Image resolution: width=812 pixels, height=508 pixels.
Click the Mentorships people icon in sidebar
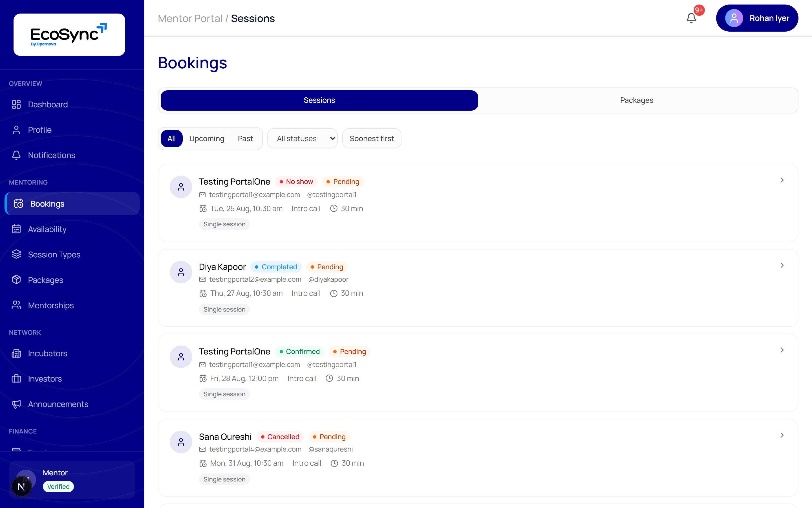pos(16,305)
